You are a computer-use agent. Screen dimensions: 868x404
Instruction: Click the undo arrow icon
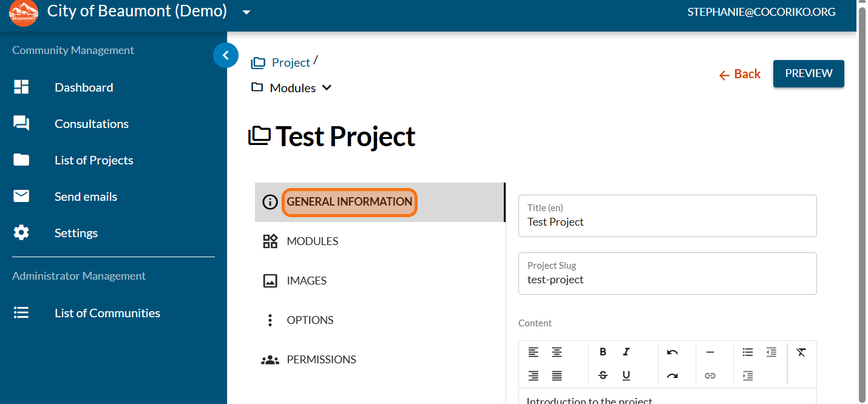pos(672,352)
